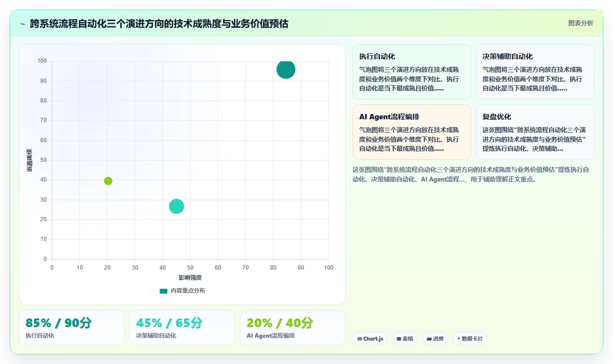Viewport: 613px width, 364px height.
Task: Click 决策辅助自动化 label under 45% card
Action: [156, 336]
